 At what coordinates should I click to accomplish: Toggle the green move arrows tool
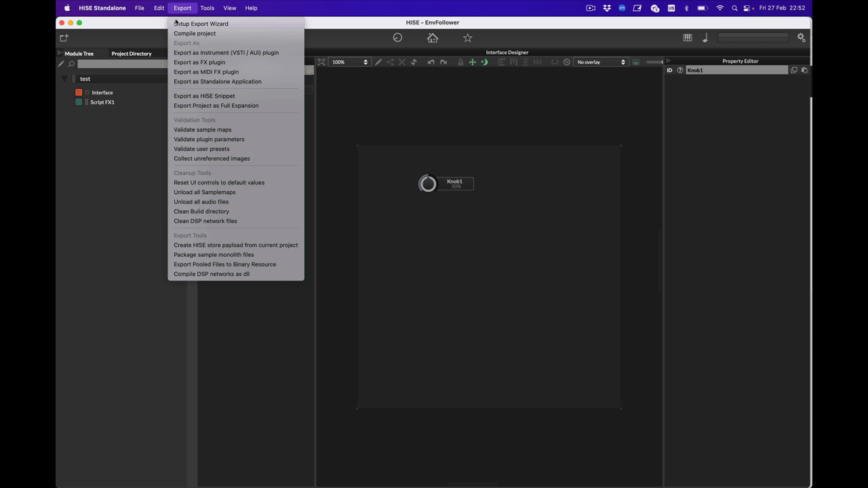click(471, 62)
